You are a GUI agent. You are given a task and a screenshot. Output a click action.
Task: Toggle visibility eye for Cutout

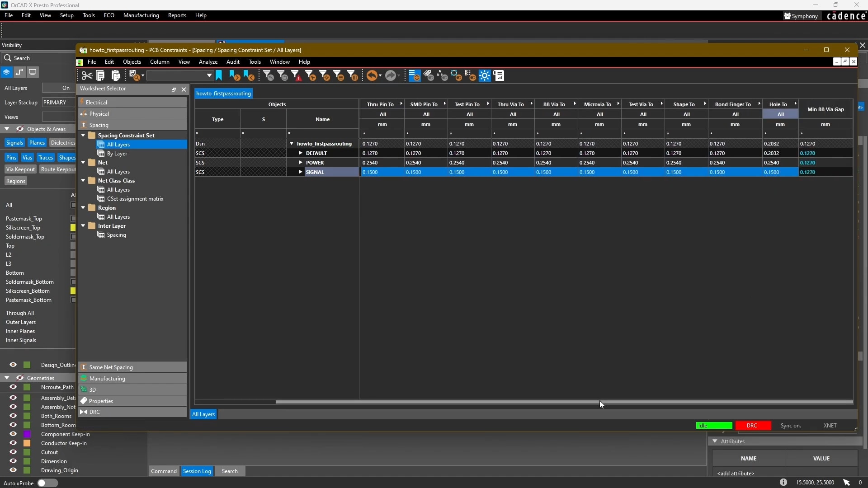[13, 452]
